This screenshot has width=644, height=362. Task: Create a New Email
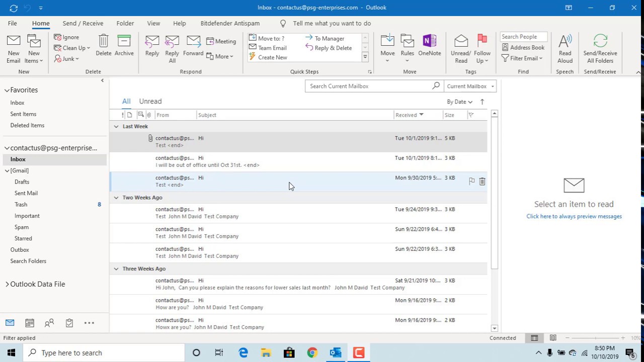[x=14, y=49]
